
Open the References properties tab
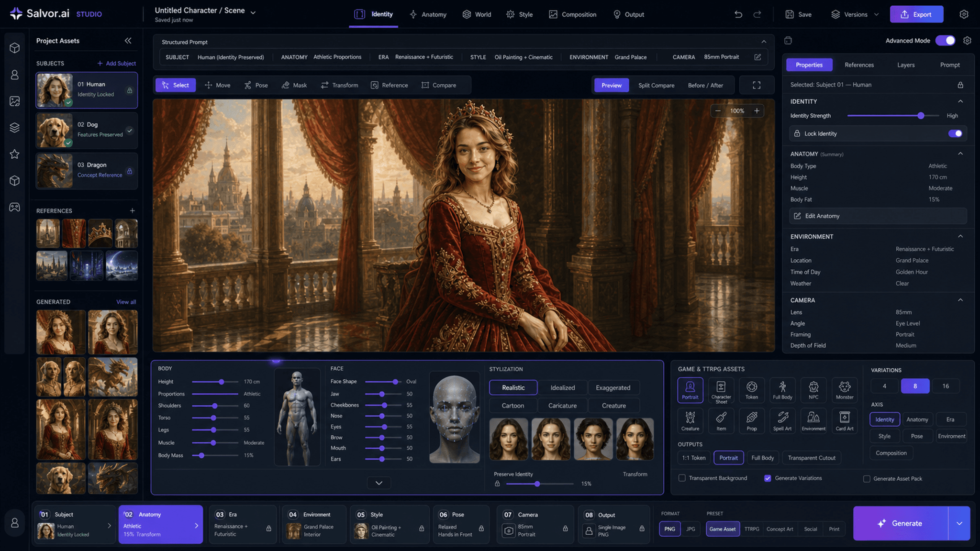coord(859,65)
